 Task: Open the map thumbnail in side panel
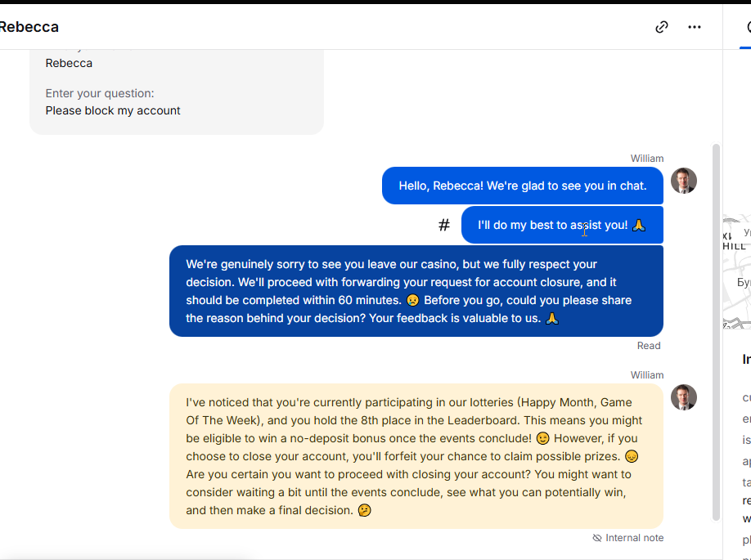(x=736, y=272)
